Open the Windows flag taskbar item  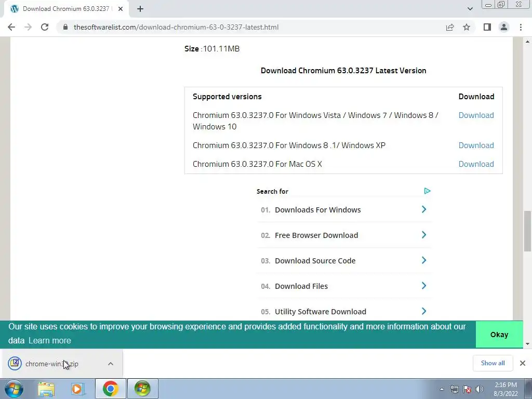pos(142,389)
